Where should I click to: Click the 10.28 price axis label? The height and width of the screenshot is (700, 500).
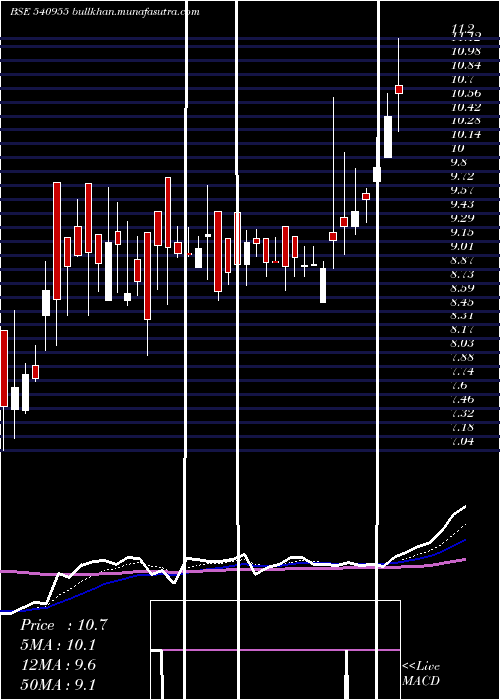click(x=466, y=120)
